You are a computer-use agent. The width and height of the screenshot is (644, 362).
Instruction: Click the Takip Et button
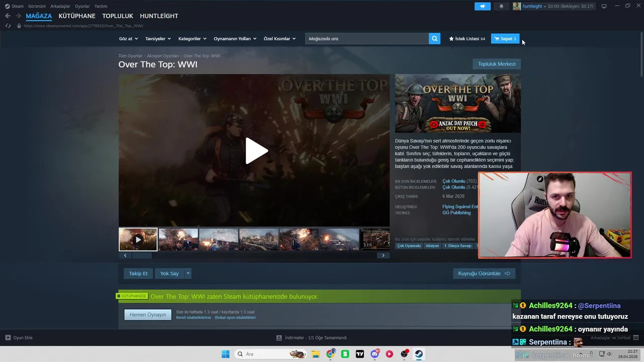tap(138, 274)
